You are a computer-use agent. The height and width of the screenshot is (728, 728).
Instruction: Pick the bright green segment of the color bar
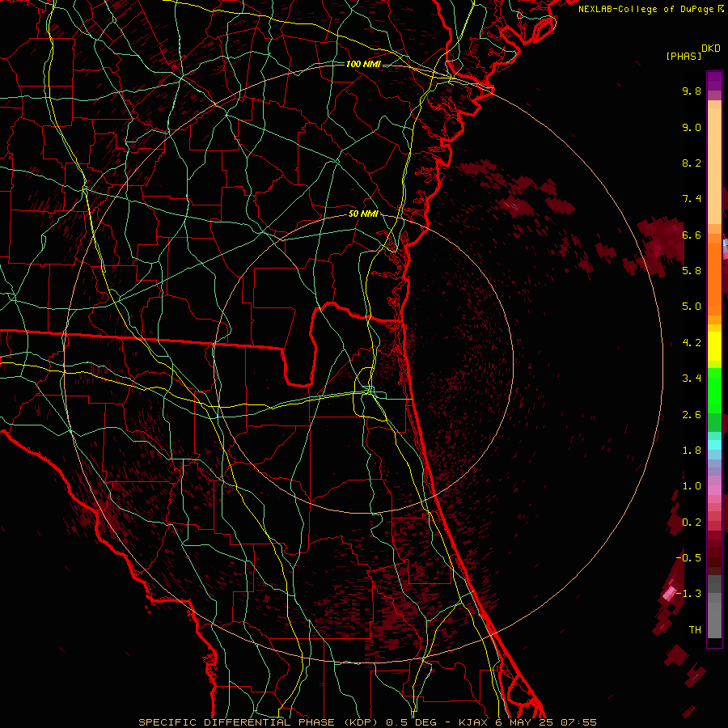(x=714, y=390)
